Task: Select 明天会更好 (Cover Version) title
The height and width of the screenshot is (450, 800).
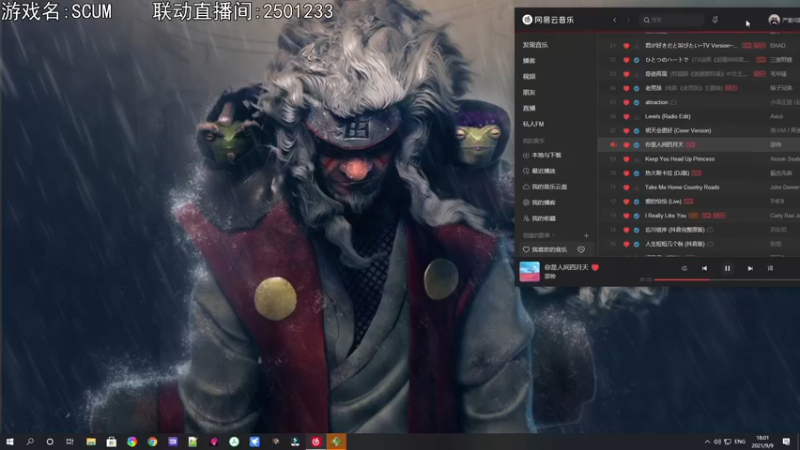Action: pyautogui.click(x=678, y=131)
